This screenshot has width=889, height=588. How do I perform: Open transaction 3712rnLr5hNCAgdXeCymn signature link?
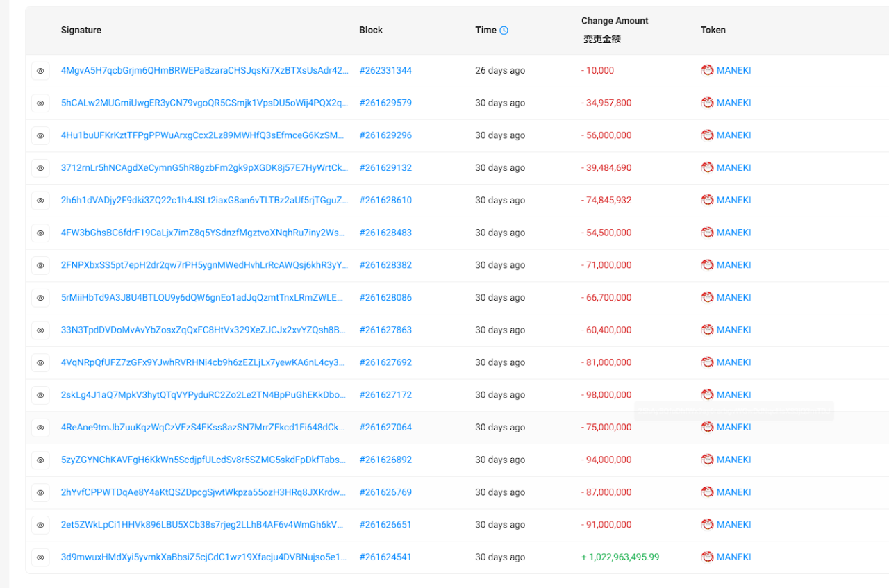pyautogui.click(x=205, y=167)
